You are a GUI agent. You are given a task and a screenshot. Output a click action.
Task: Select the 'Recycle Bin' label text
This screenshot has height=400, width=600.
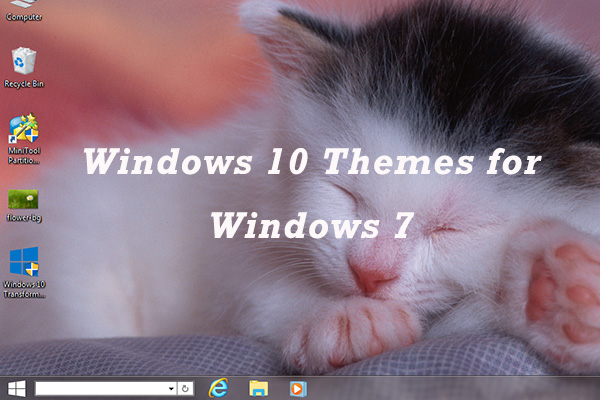point(24,84)
